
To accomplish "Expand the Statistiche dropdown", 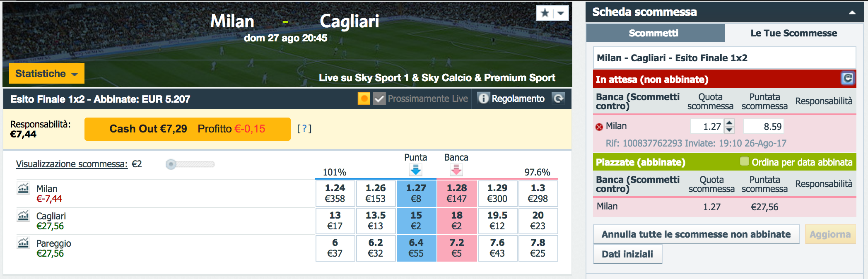I will point(47,73).
